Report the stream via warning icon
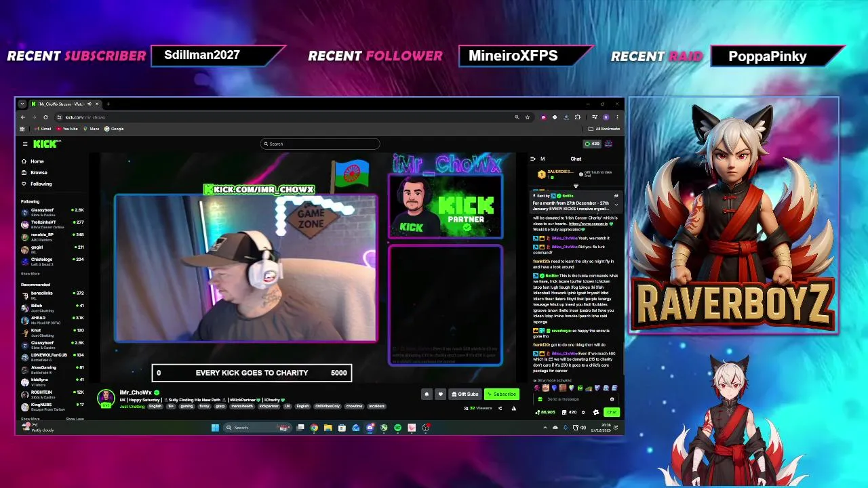868x488 pixels. coord(513,408)
